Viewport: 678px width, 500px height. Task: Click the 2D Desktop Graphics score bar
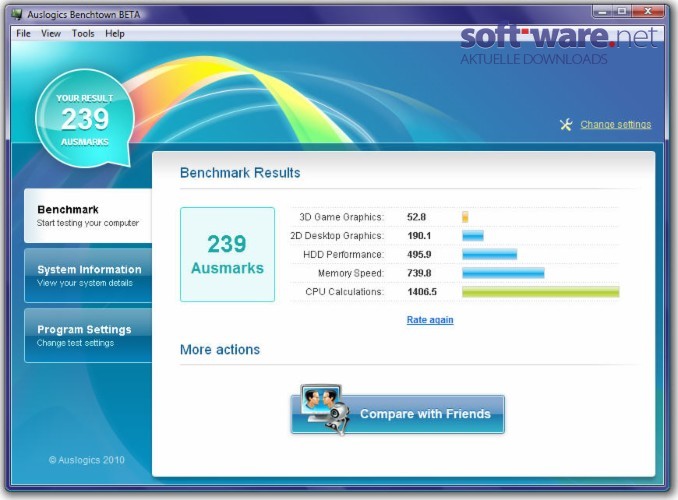coord(473,236)
